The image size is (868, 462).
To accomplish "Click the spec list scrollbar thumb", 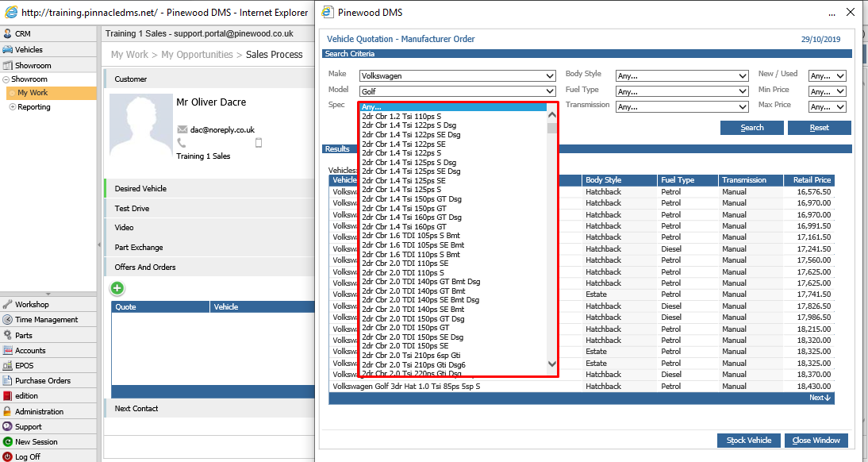I will (x=552, y=128).
